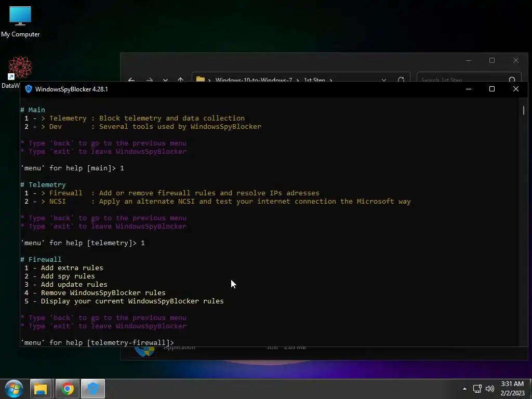Click the Explorer search magnifier icon
Viewport: 532px width, 399px height.
coord(512,79)
